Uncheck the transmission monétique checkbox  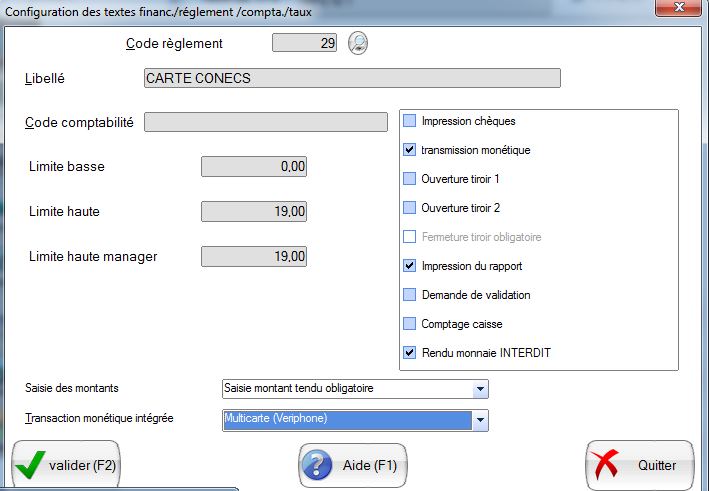point(409,150)
